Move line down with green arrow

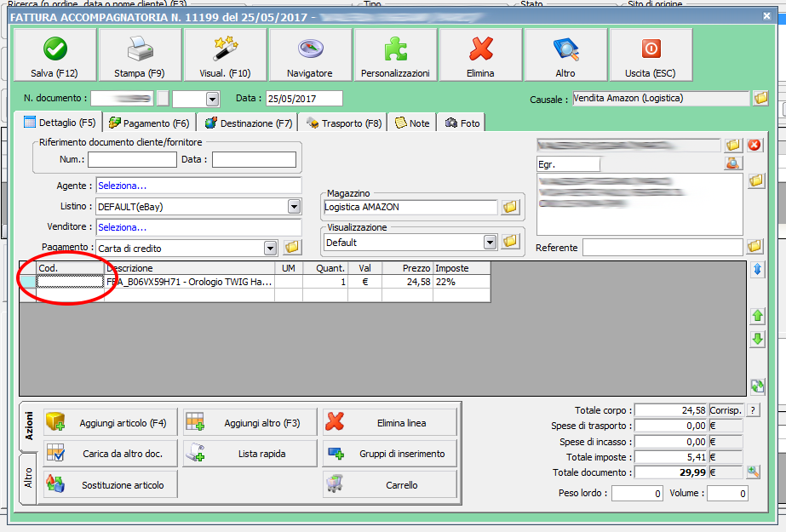757,339
